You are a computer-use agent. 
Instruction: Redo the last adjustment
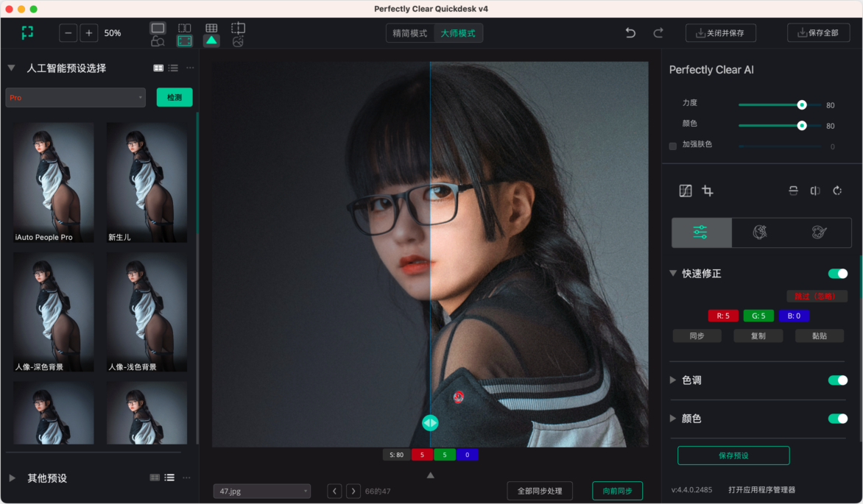[x=658, y=33]
